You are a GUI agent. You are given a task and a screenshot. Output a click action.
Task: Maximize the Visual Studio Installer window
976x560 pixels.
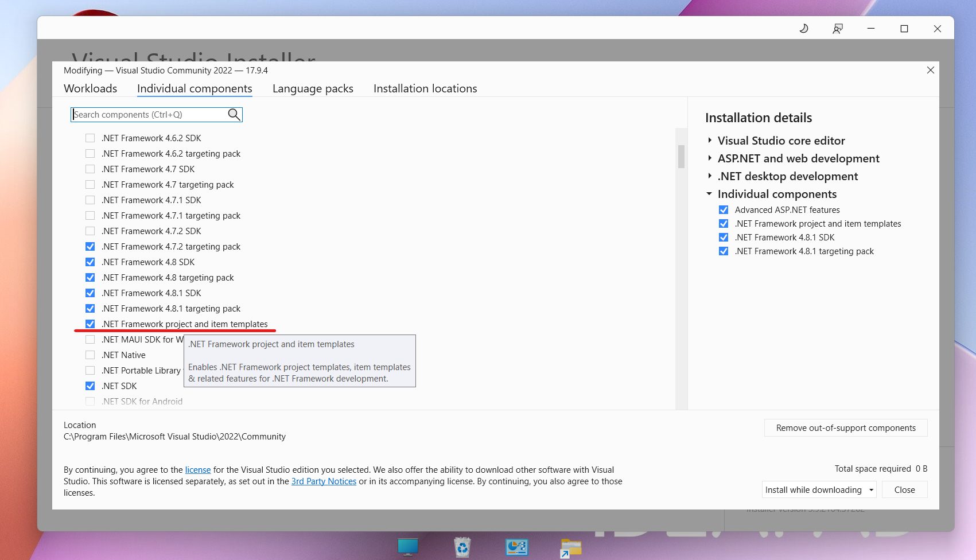pos(904,29)
